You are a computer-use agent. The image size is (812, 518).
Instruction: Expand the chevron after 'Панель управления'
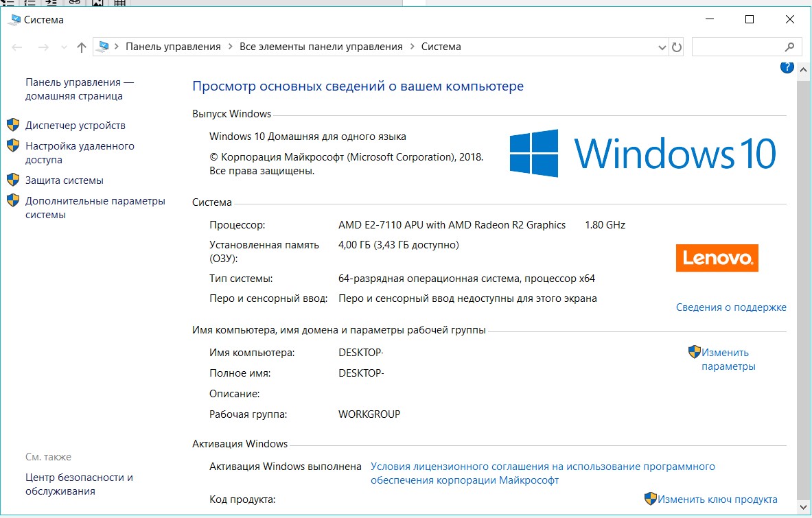230,47
